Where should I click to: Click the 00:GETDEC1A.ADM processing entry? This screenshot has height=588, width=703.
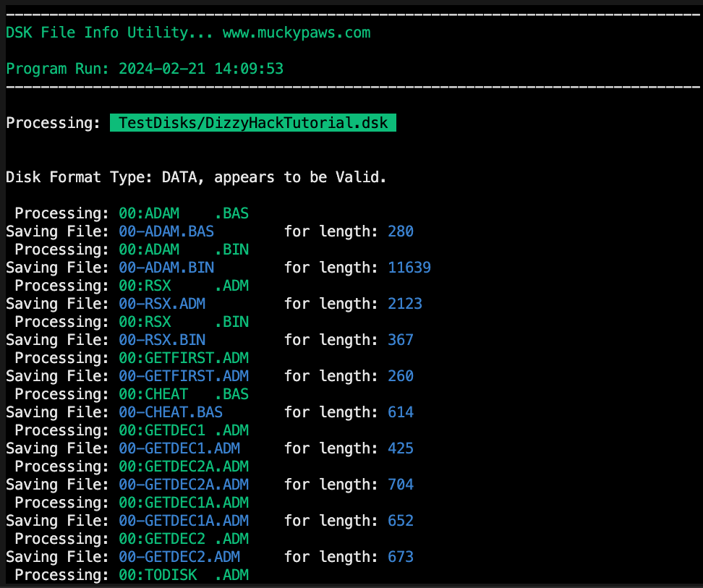click(184, 503)
